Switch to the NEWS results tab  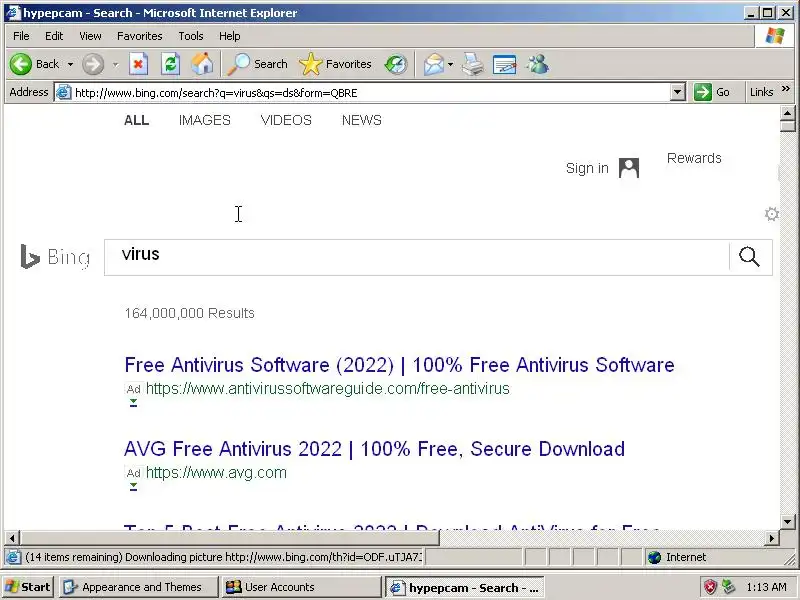tap(362, 120)
